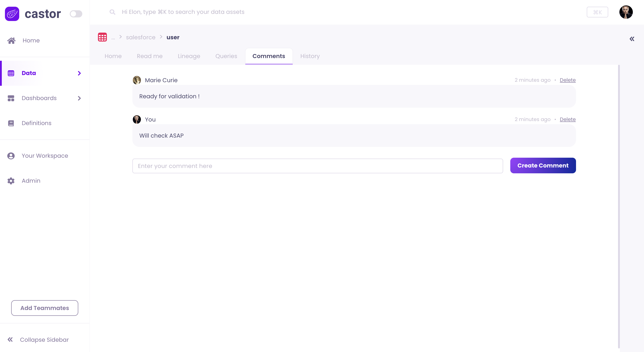The height and width of the screenshot is (352, 644).
Task: Expand the Data menu chevron
Action: pyautogui.click(x=79, y=73)
